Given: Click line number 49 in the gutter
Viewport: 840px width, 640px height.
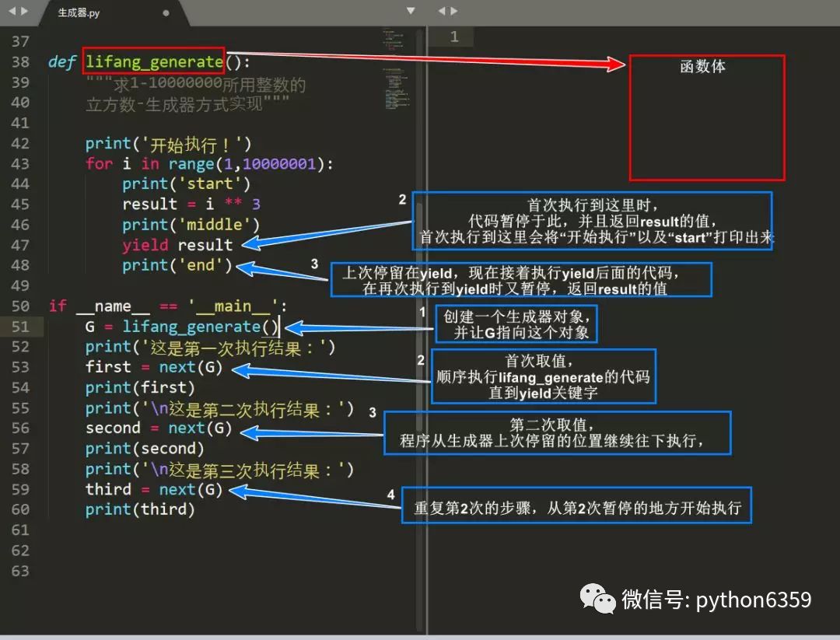Looking at the screenshot, I should (20, 286).
